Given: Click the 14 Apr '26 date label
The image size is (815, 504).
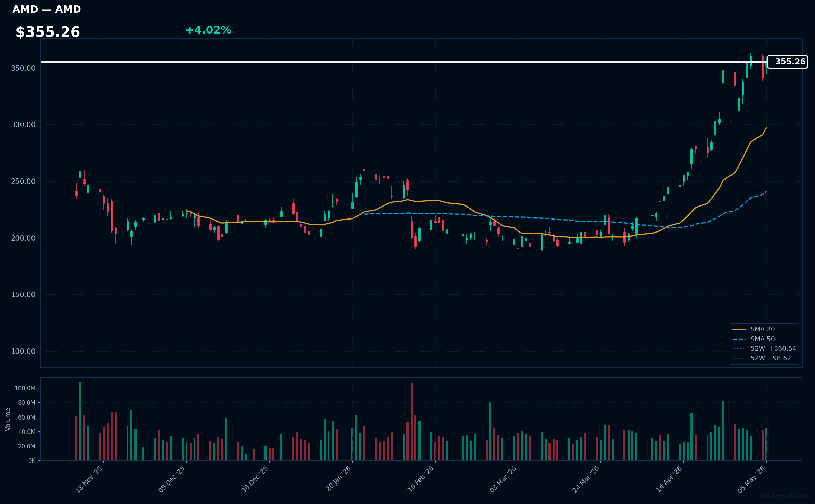Looking at the screenshot, I should click(x=669, y=480).
